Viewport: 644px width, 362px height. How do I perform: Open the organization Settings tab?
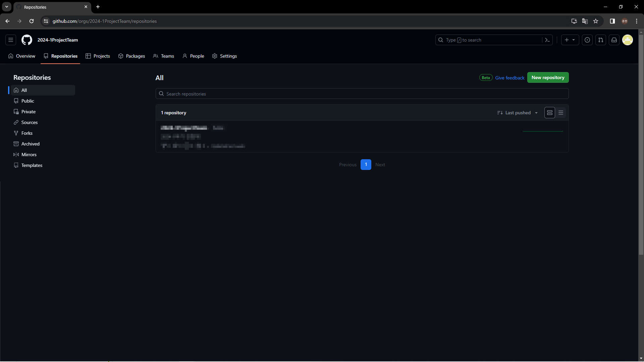click(x=224, y=56)
